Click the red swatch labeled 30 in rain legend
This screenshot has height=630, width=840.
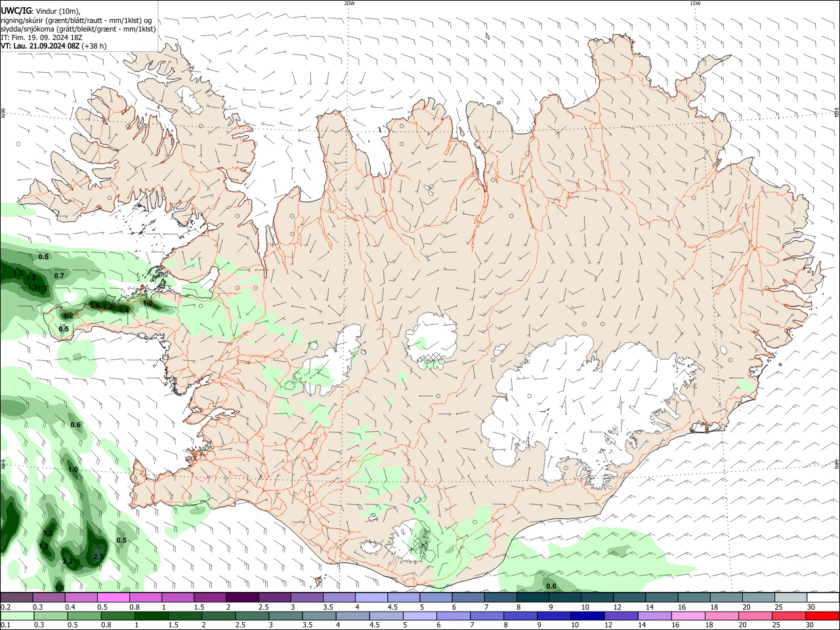[822, 616]
